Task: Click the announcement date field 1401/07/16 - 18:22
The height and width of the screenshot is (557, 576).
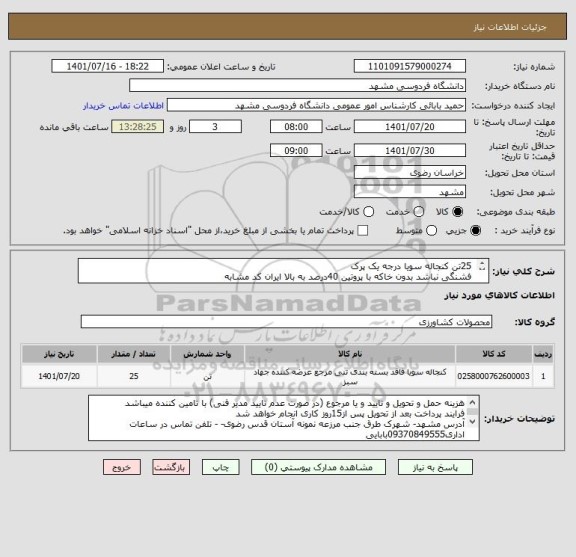Action: [108, 66]
